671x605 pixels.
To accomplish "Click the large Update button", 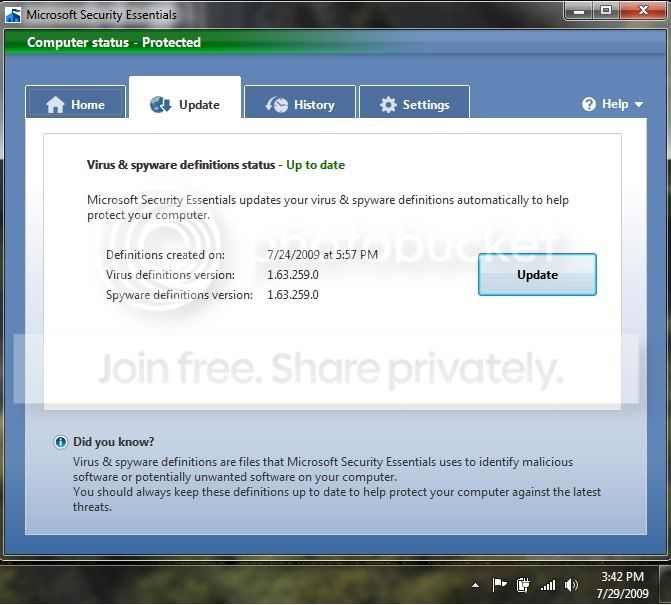I will tap(537, 274).
